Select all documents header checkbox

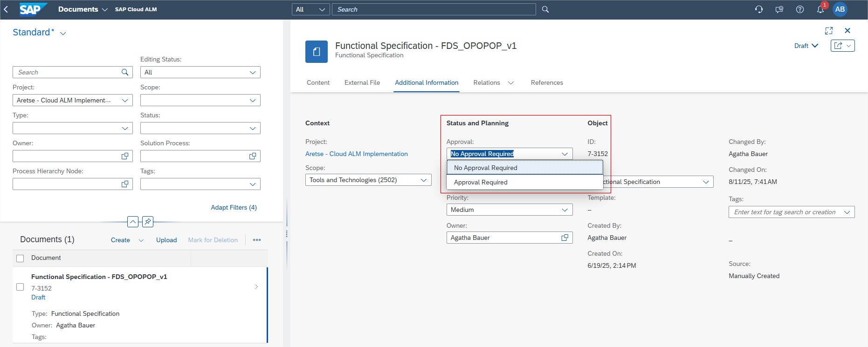pos(20,258)
